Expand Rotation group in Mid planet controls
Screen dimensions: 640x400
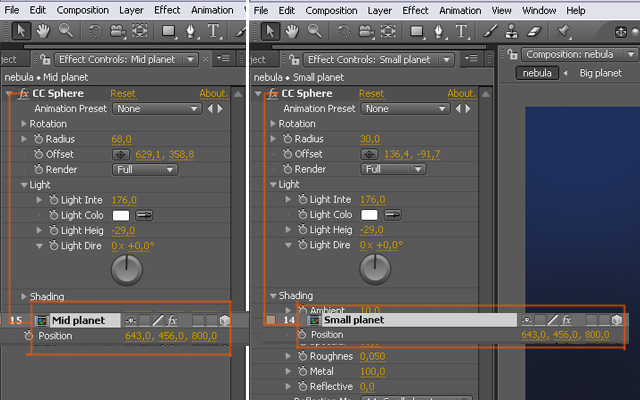coord(24,124)
